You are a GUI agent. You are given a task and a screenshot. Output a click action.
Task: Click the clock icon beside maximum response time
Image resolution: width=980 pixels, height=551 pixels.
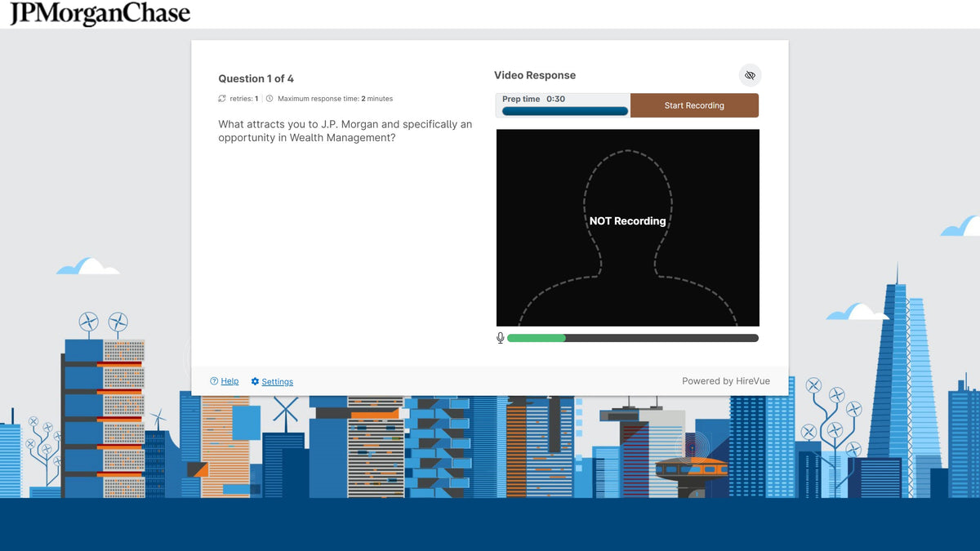pos(269,99)
